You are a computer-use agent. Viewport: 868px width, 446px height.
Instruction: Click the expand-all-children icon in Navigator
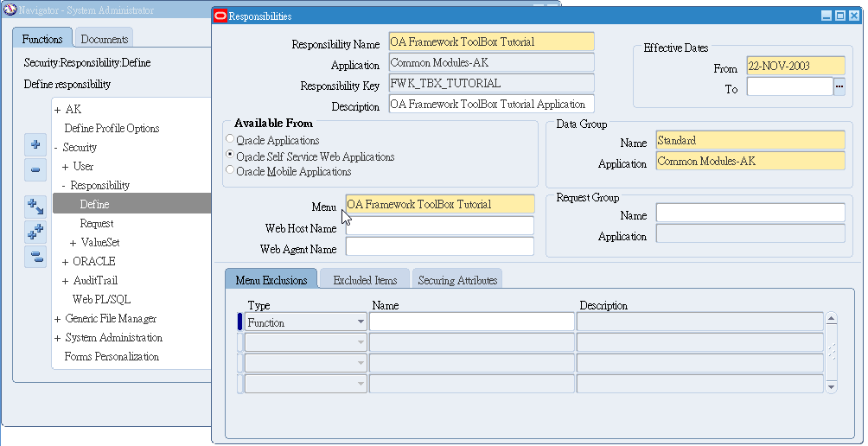pyautogui.click(x=35, y=207)
